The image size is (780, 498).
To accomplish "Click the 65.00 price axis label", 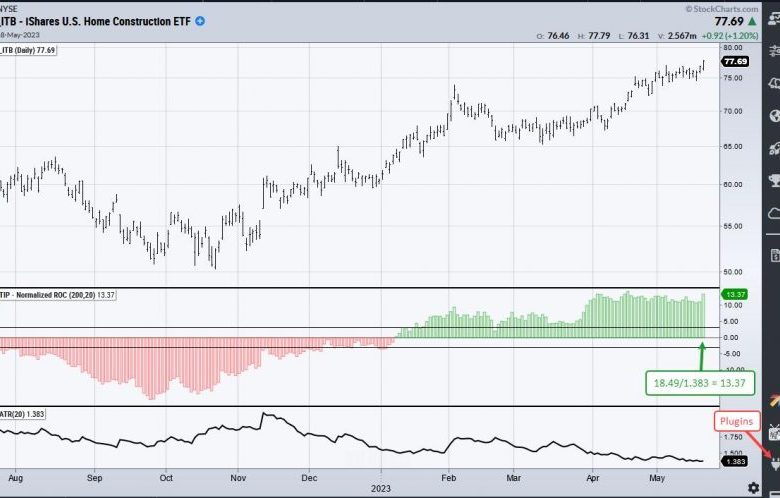I will coord(733,147).
